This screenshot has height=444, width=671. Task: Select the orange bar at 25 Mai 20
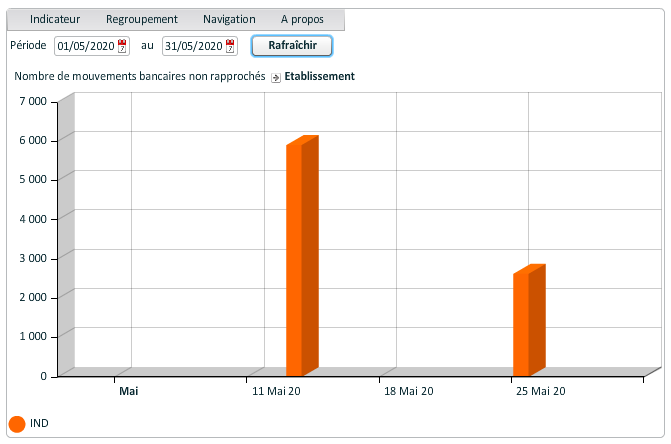529,320
